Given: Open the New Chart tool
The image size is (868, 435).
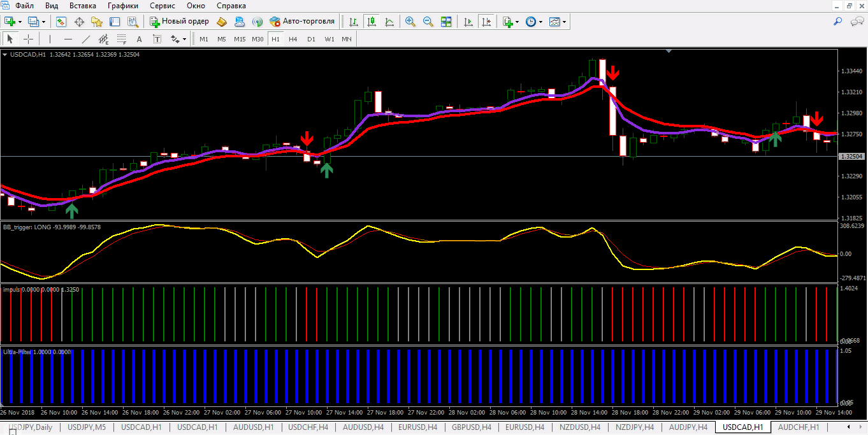Looking at the screenshot, I should pyautogui.click(x=11, y=22).
